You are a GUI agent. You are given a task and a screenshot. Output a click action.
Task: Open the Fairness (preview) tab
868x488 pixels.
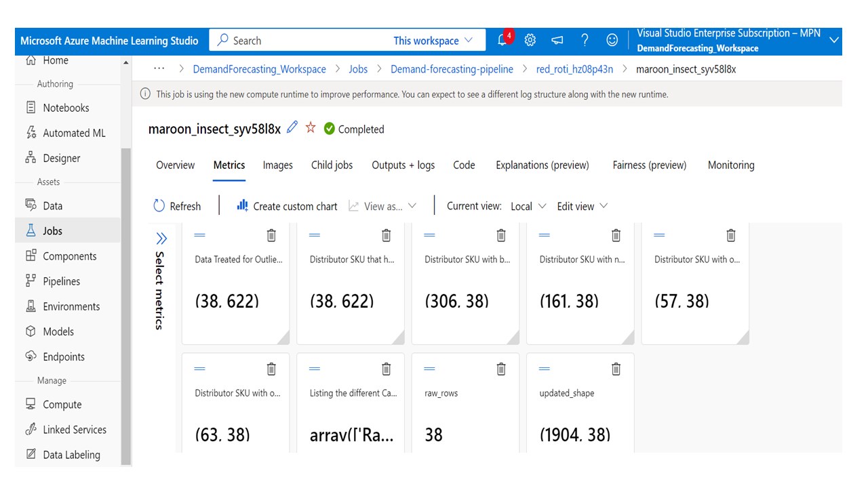point(650,165)
